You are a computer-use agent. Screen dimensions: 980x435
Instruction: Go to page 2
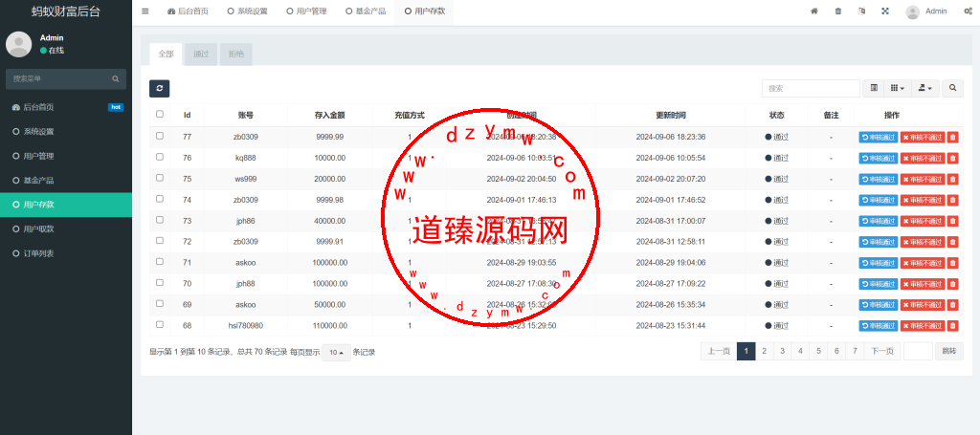[764, 352]
